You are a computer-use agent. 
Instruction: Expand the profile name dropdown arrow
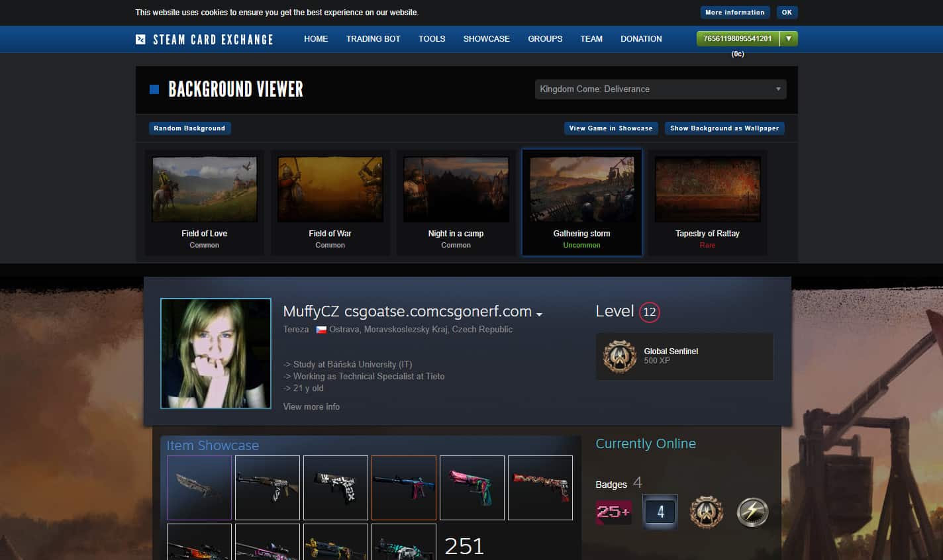tap(539, 314)
